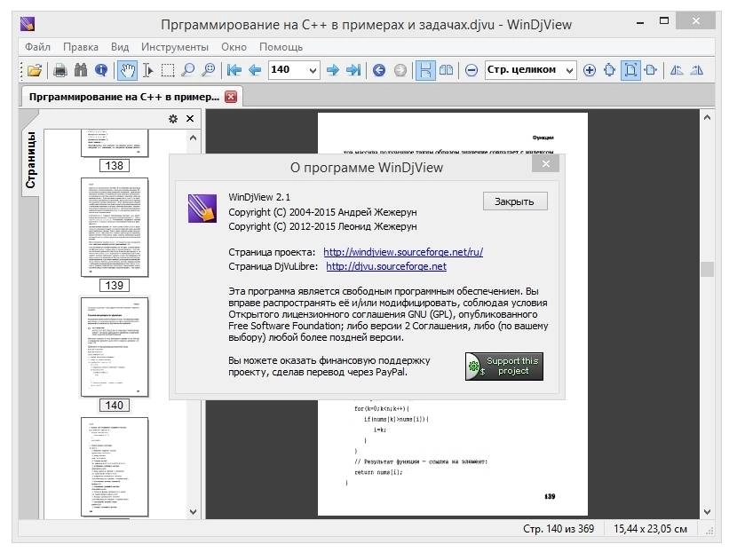Screen dimensions: 737x560
Task: Toggle fit whole page zoom
Action: tap(630, 70)
